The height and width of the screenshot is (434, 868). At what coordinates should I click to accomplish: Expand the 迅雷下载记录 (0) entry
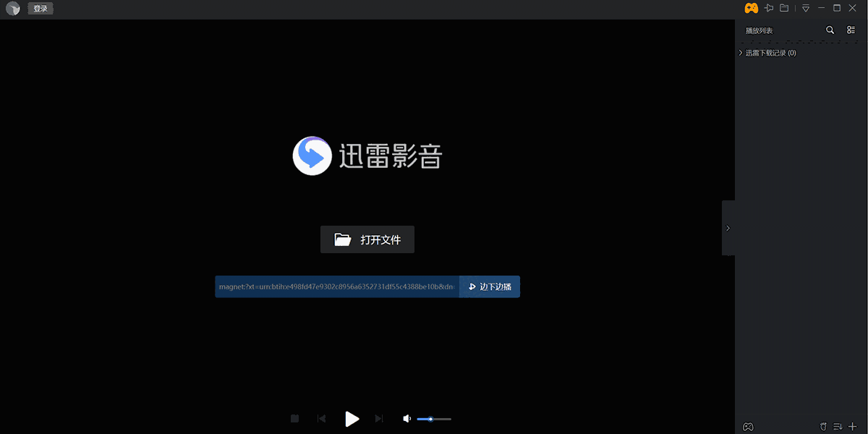[x=769, y=52]
